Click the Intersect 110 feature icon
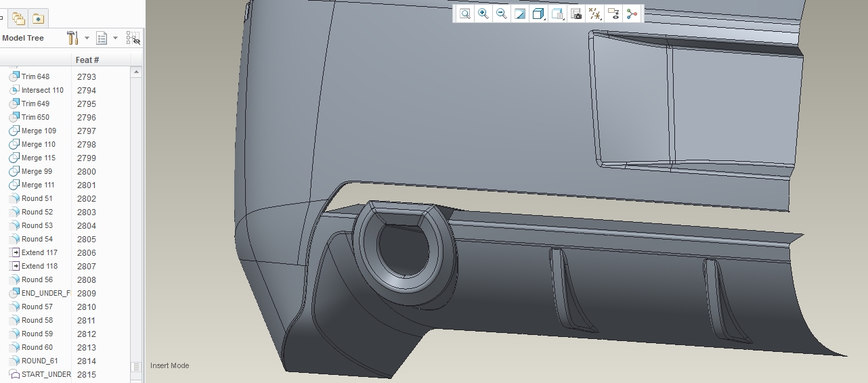 14,90
